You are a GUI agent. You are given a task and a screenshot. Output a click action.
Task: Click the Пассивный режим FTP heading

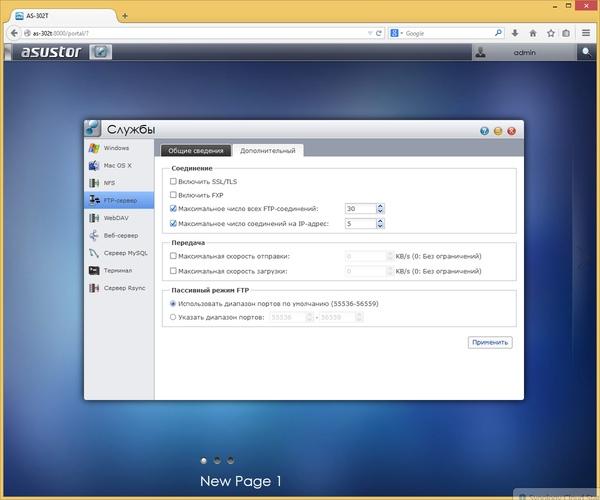tap(210, 290)
